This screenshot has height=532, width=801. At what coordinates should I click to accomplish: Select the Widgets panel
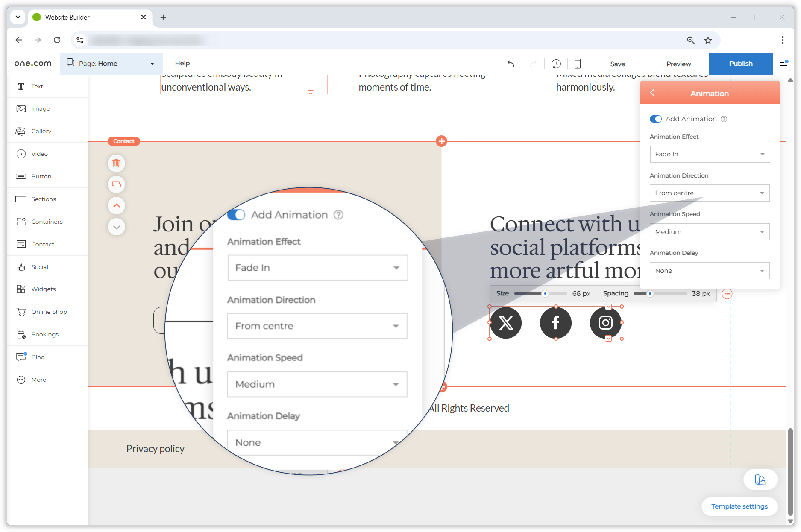pyautogui.click(x=44, y=289)
